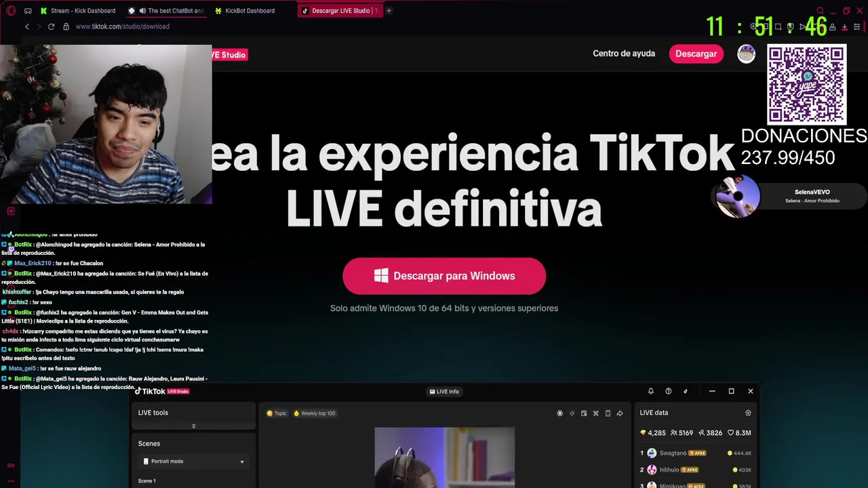Open a new browser tab with plus
Image resolution: width=868 pixels, height=488 pixels.
pos(389,11)
